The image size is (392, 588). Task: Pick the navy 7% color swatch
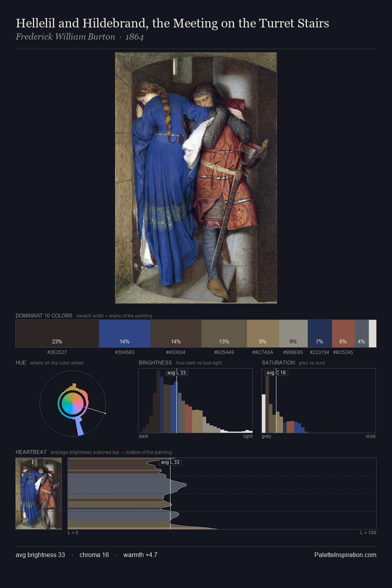click(x=320, y=334)
